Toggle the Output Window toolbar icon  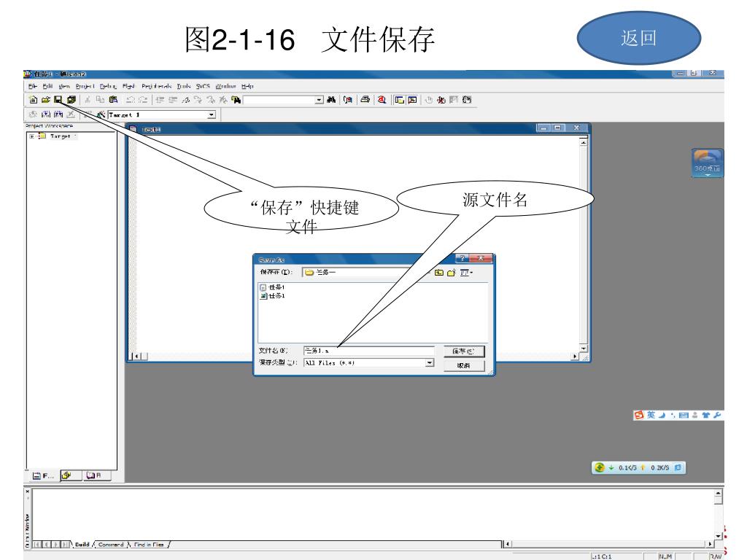pyautogui.click(x=413, y=99)
